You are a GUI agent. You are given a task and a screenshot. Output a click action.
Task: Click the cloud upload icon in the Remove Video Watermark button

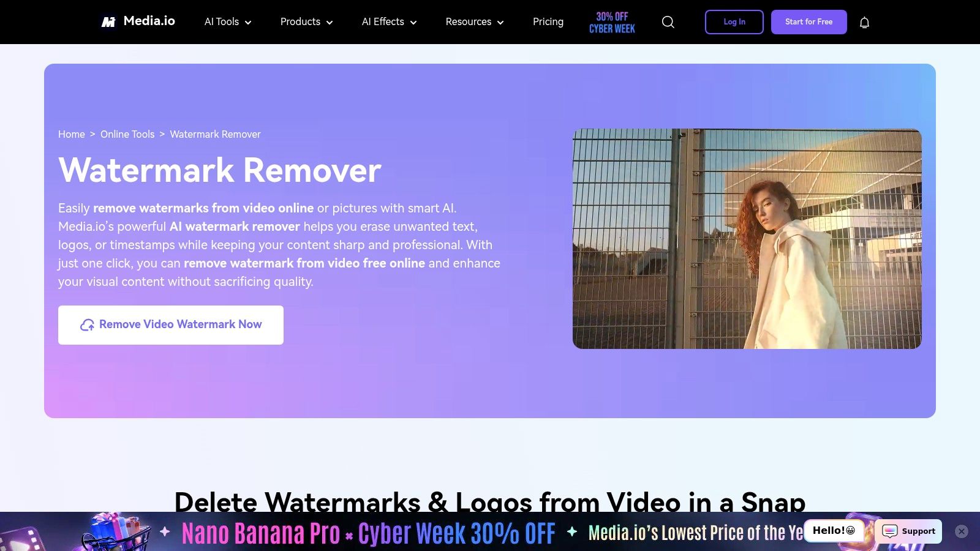[x=87, y=324]
